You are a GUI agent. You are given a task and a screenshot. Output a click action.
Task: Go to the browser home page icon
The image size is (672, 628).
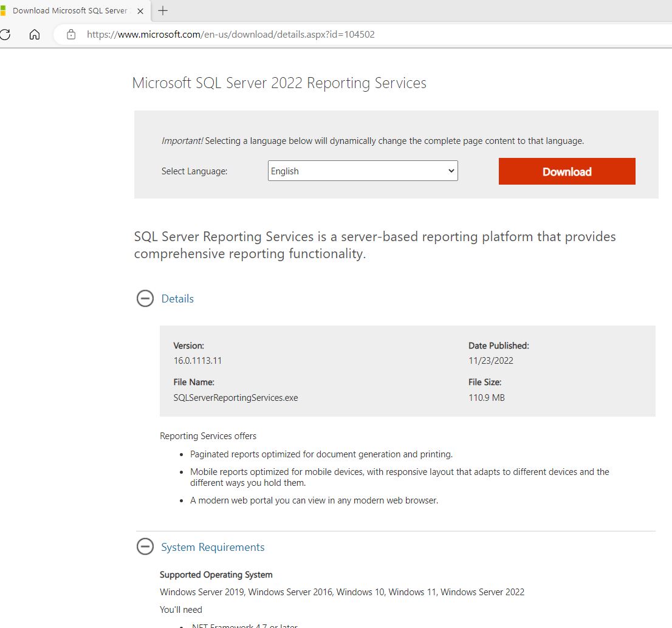click(x=35, y=35)
